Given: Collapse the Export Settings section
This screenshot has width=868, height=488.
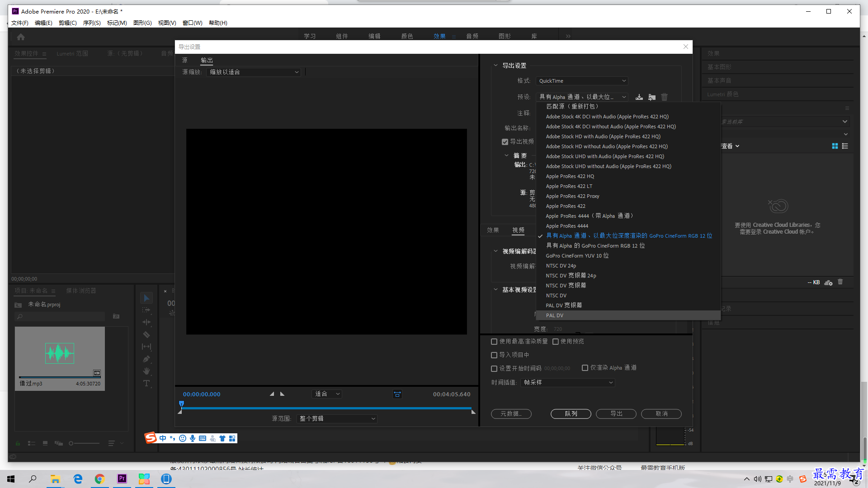Looking at the screenshot, I should point(495,66).
